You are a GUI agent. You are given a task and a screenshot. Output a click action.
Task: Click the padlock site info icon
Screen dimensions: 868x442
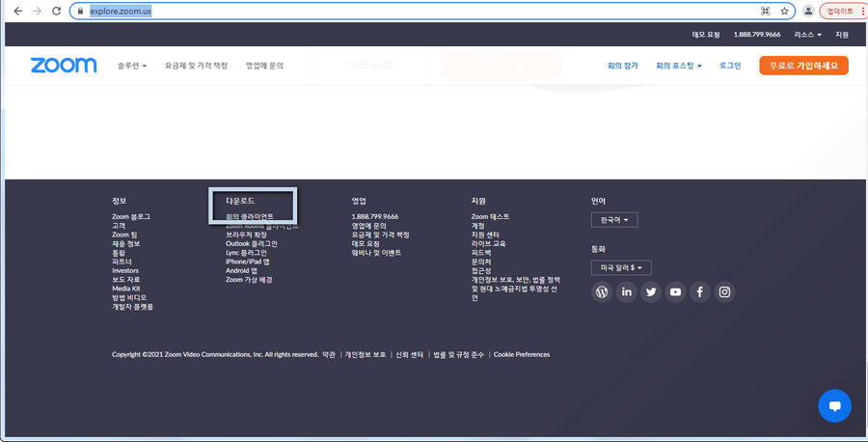click(x=80, y=11)
